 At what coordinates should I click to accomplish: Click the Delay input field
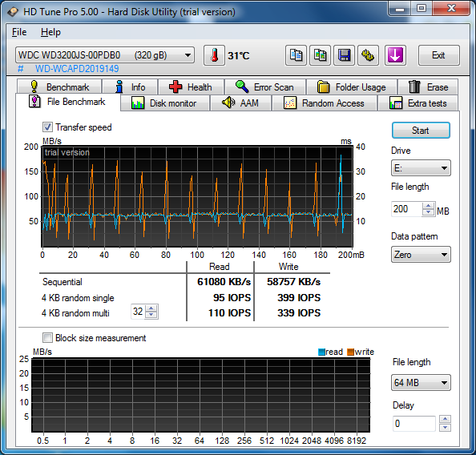point(413,424)
